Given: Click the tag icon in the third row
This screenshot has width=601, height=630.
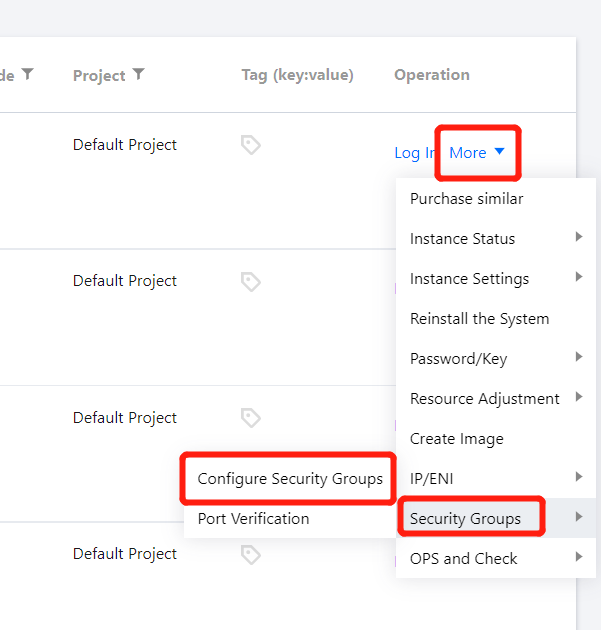Looking at the screenshot, I should tap(251, 418).
